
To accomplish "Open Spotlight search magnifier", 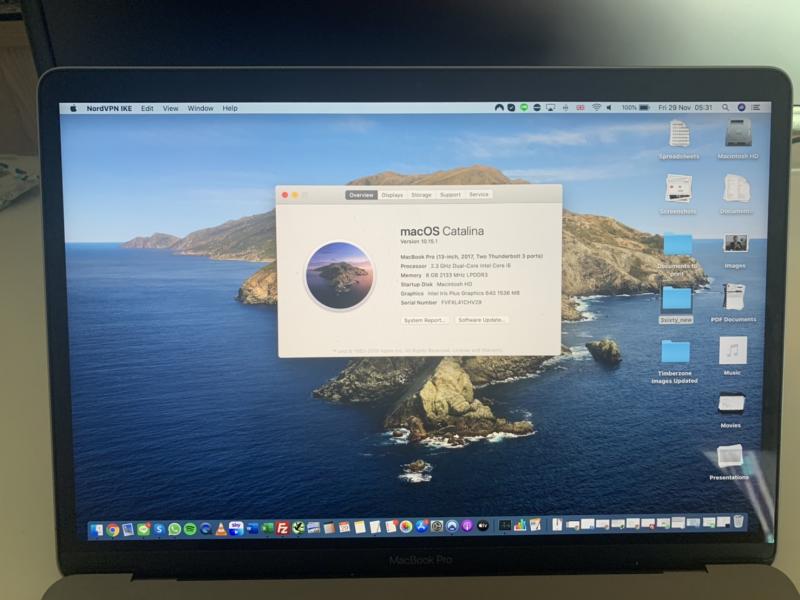I will tap(725, 108).
